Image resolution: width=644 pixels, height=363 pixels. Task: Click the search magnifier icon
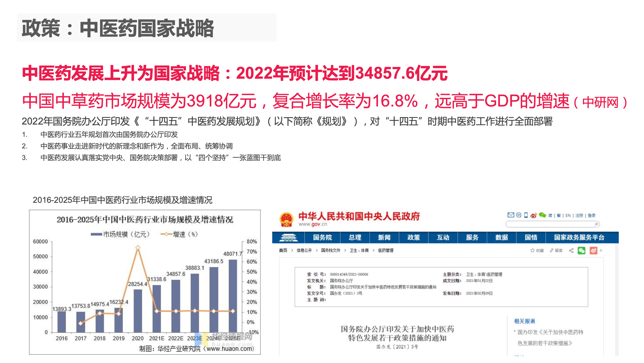click(x=597, y=224)
